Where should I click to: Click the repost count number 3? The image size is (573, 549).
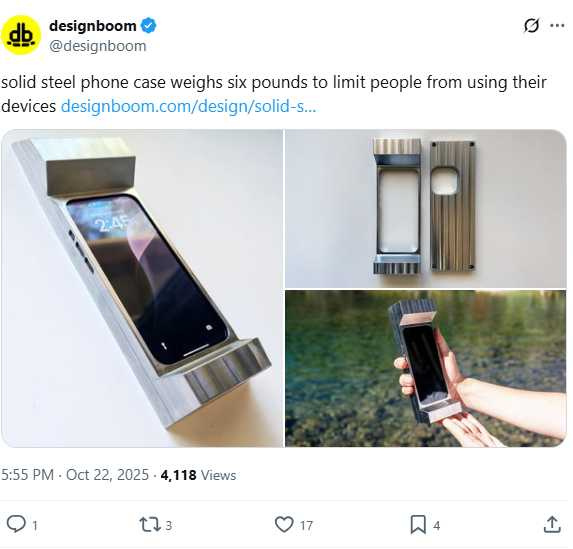(x=168, y=526)
